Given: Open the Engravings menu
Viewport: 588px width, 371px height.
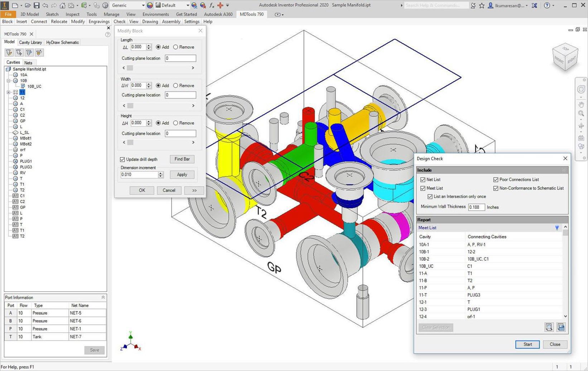Looking at the screenshot, I should click(99, 22).
